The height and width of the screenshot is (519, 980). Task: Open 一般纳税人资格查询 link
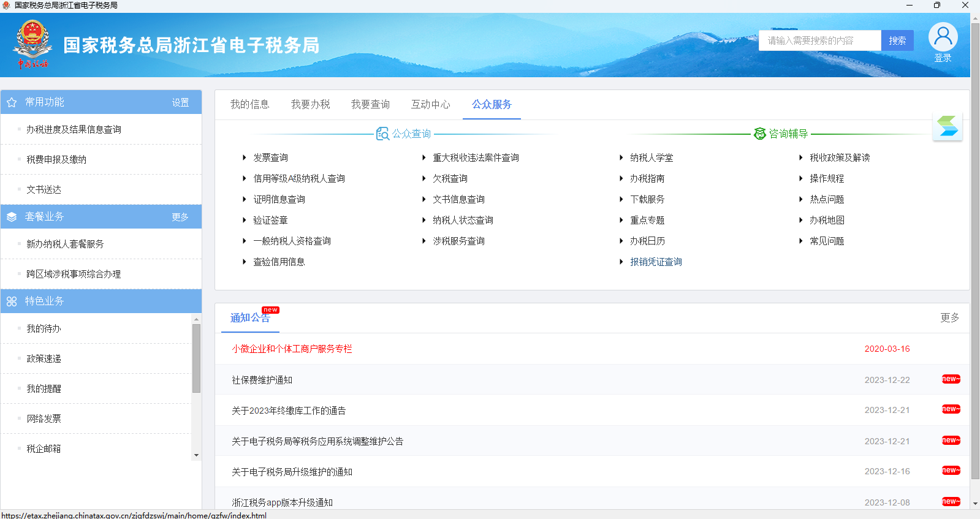coord(292,241)
